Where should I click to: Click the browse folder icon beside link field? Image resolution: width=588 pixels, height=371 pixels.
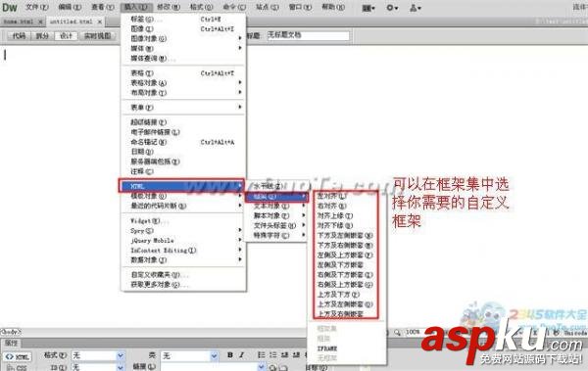pos(283,368)
